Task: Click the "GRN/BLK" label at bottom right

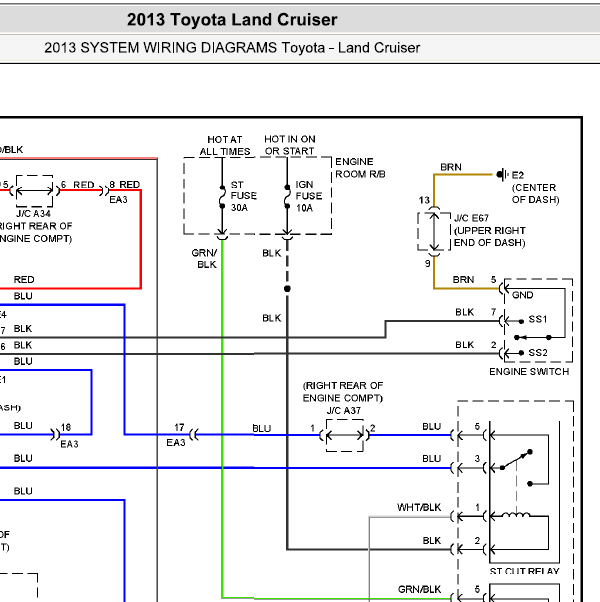Action: 420,589
